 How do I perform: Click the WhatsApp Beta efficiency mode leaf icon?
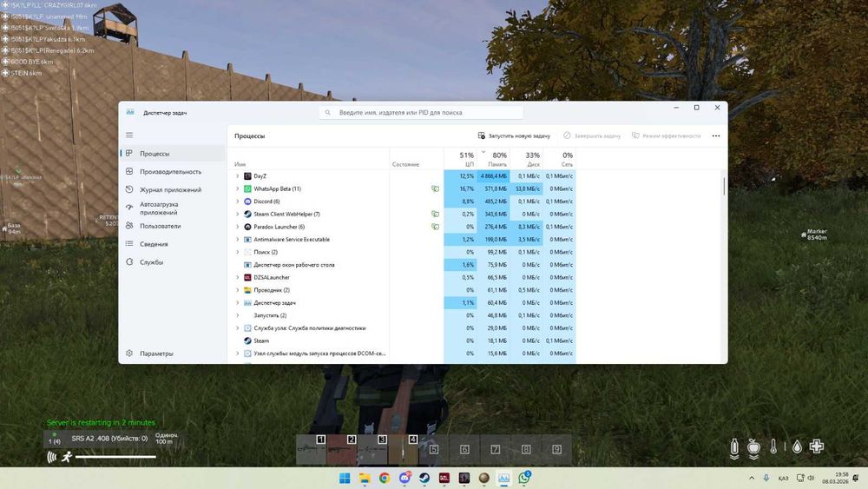point(435,188)
